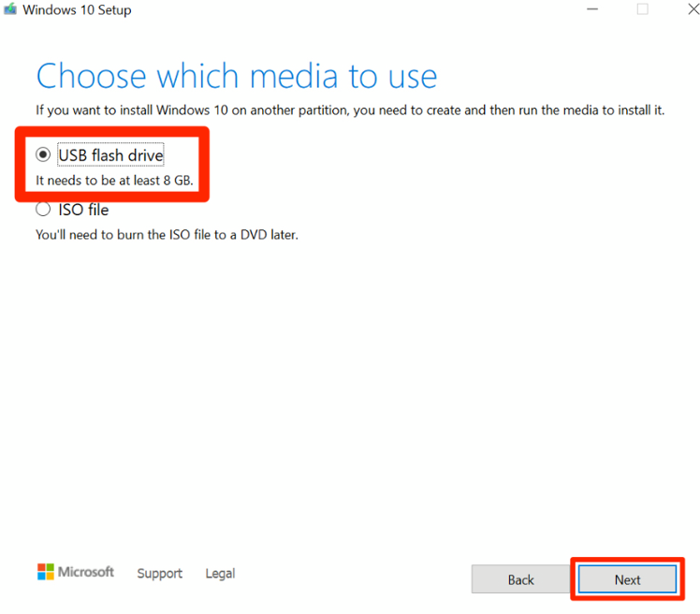Click the "USB flash drive" option label
This screenshot has width=700, height=614.
tap(110, 154)
